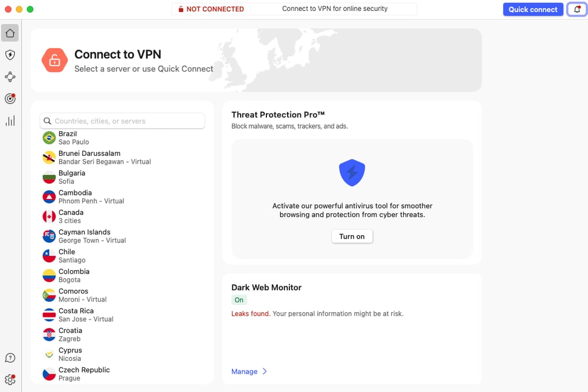Image resolution: width=588 pixels, height=392 pixels.
Task: Open settings gear icon in sidebar
Action: (10, 379)
